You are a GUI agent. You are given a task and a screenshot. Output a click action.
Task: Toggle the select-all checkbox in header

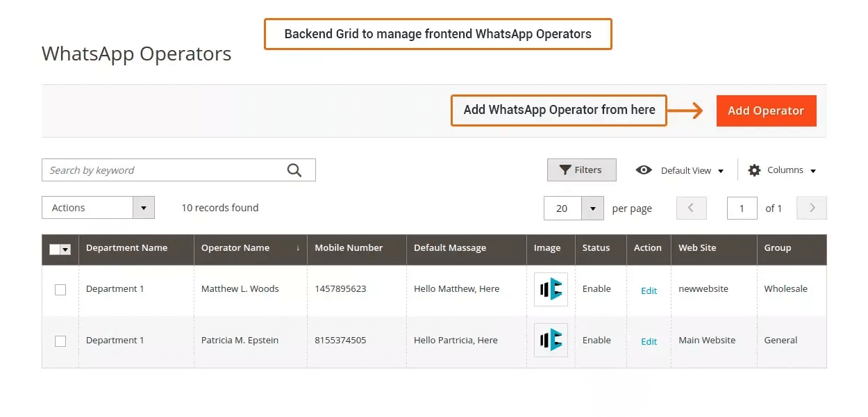[x=56, y=250]
